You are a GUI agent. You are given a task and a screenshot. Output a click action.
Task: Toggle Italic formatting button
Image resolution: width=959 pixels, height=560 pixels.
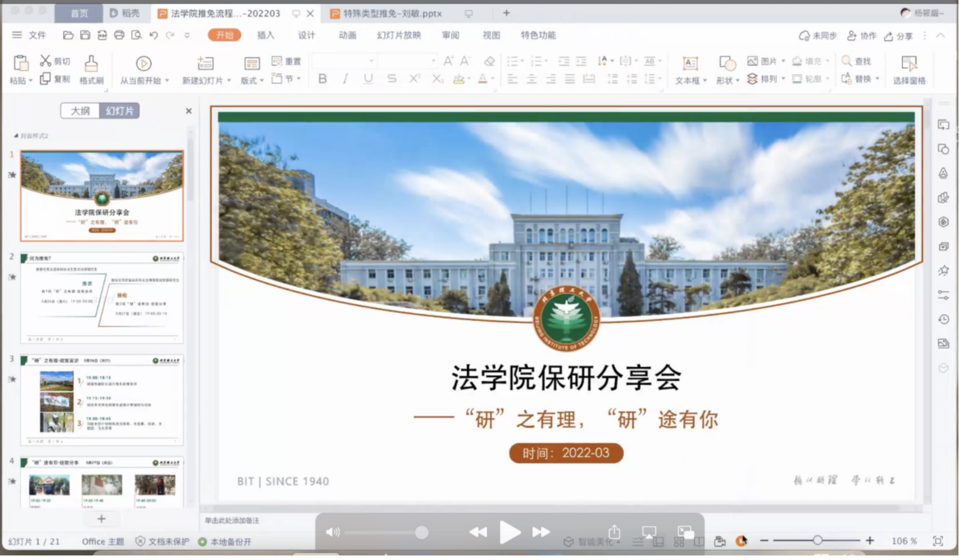pyautogui.click(x=345, y=79)
